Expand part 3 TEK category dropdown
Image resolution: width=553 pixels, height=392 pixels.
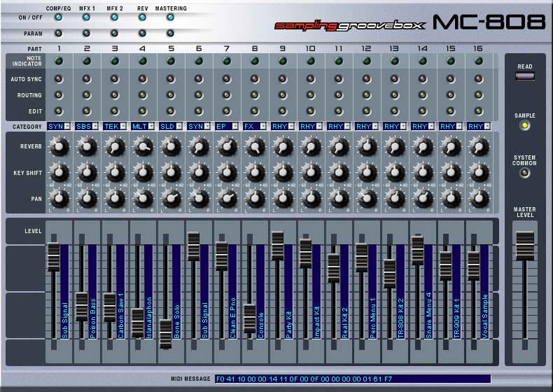click(x=123, y=126)
